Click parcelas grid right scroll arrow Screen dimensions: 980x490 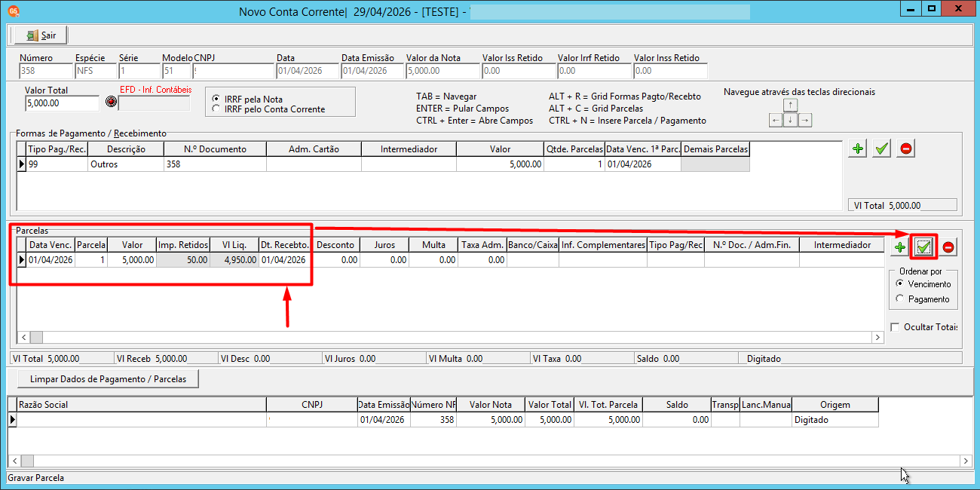(x=877, y=338)
